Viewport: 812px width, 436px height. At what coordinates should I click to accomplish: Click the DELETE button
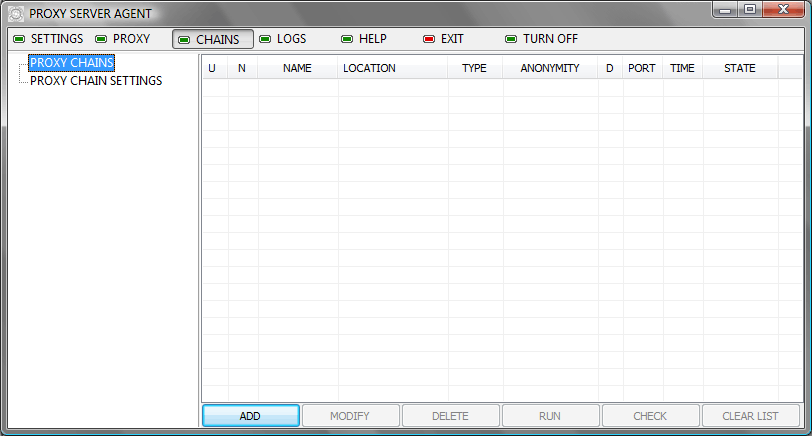point(451,416)
